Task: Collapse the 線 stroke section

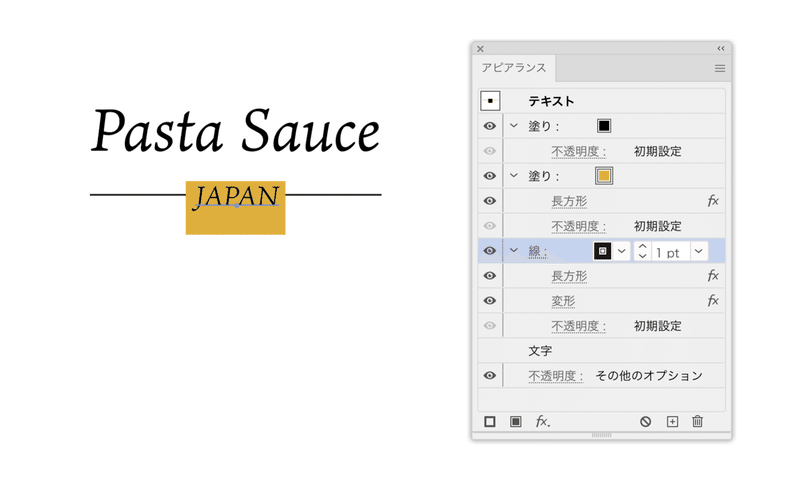Action: (514, 251)
